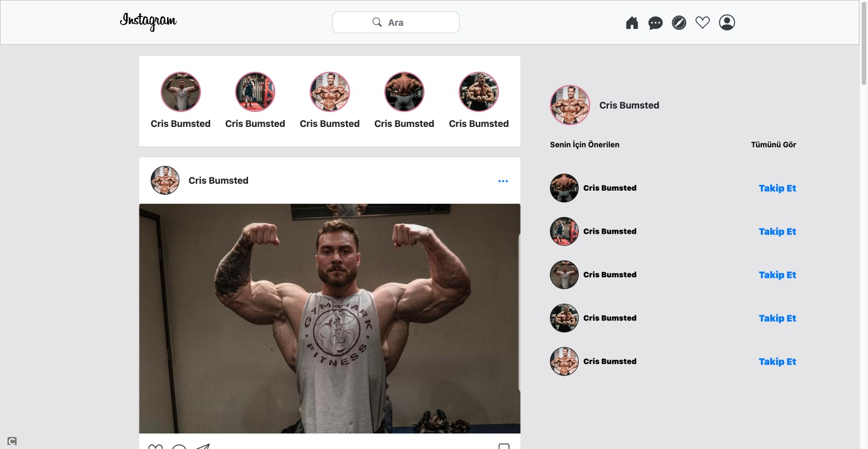
Task: Focus the Ara search field
Action: click(x=396, y=22)
